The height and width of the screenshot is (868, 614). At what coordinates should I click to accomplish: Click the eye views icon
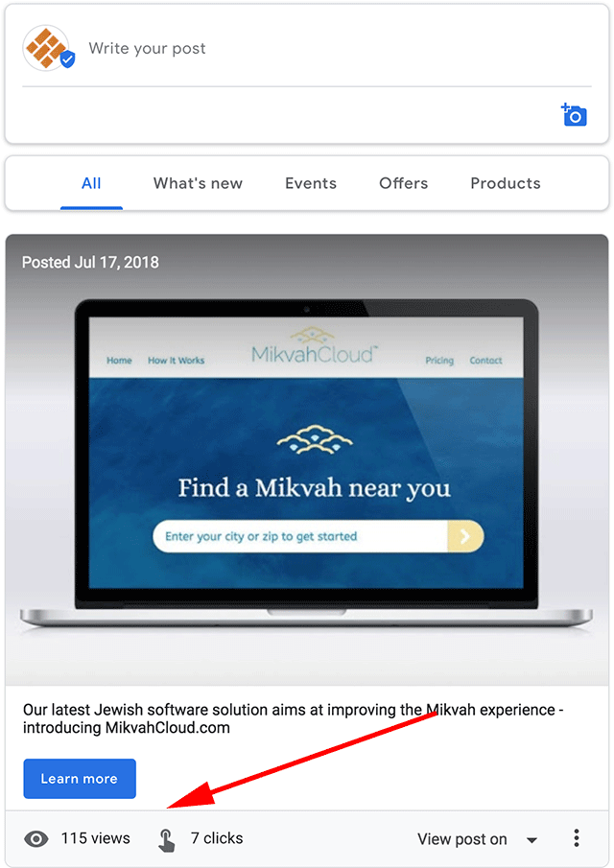pos(36,839)
